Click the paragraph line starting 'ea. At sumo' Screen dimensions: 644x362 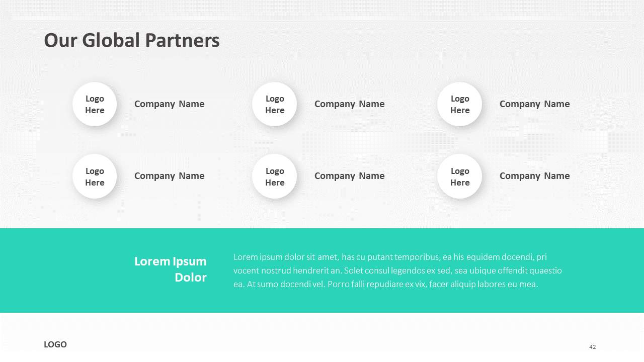click(385, 284)
